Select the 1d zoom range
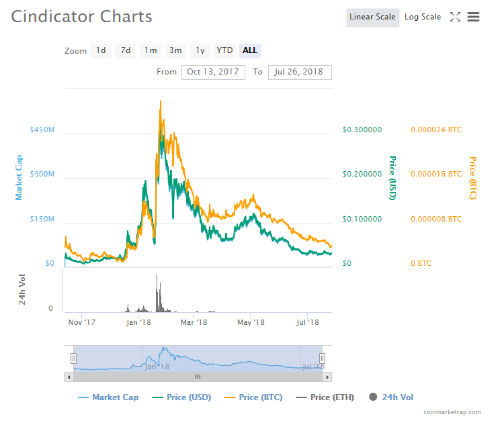504x433 pixels. 101,51
